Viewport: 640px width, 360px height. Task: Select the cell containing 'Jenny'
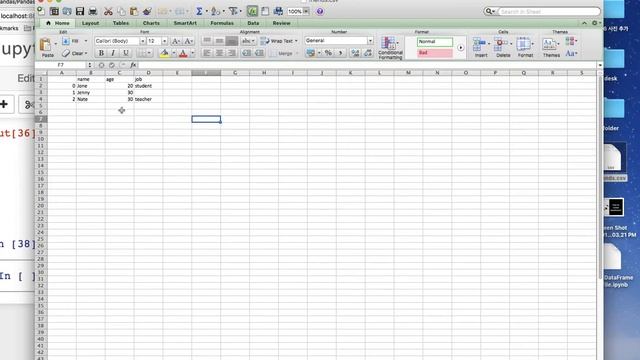pyautogui.click(x=91, y=93)
